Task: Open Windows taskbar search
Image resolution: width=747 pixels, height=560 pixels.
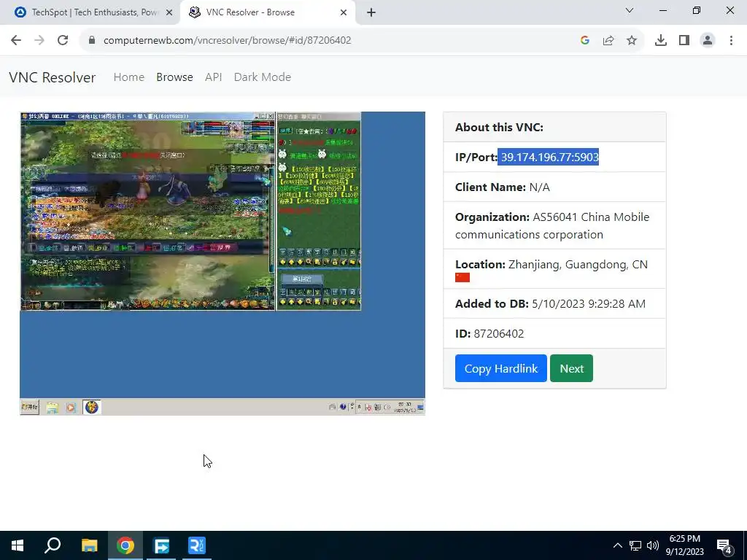Action: coord(53,545)
